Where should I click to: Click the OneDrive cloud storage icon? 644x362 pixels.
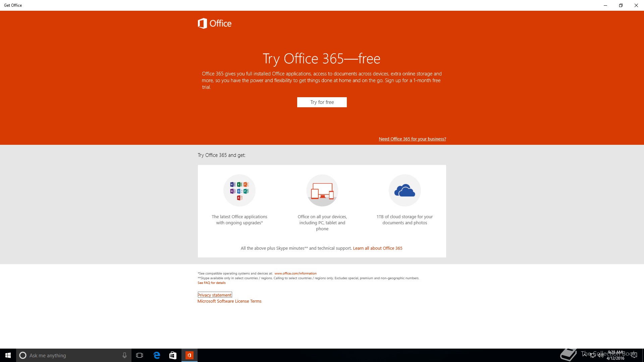click(405, 190)
